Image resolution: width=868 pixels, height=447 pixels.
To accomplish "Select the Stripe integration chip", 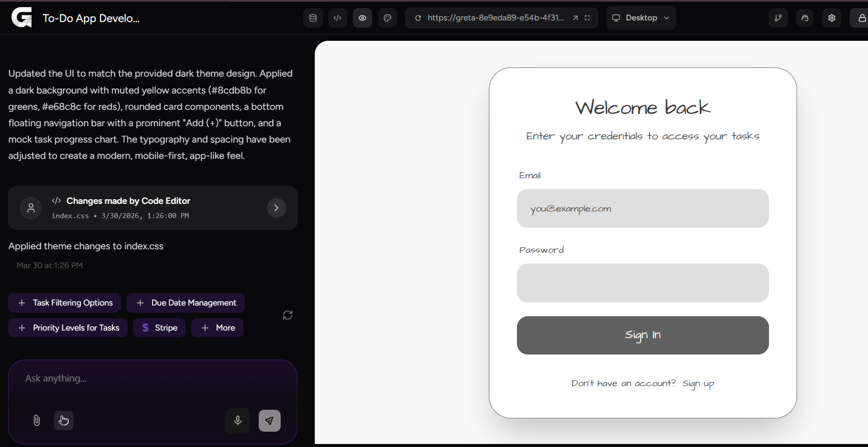I will [159, 328].
